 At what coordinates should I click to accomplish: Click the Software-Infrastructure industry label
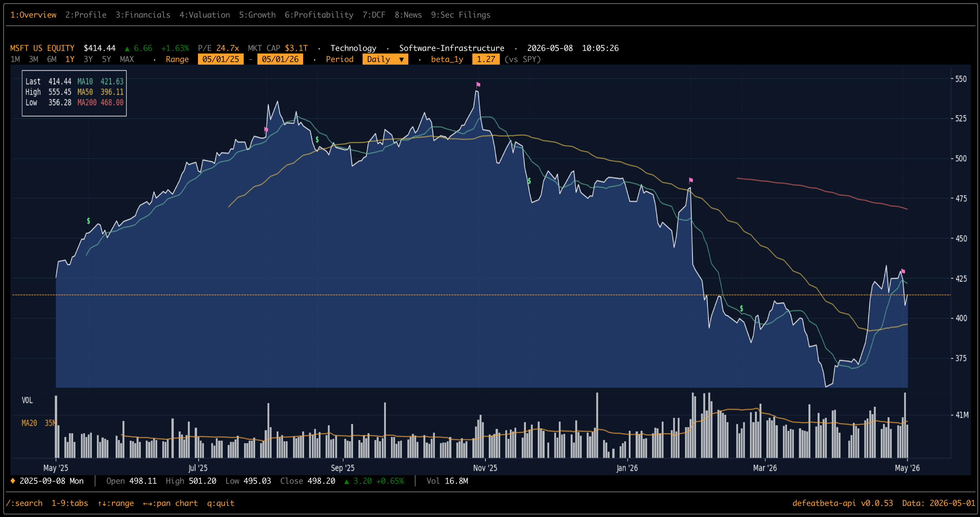[x=451, y=48]
